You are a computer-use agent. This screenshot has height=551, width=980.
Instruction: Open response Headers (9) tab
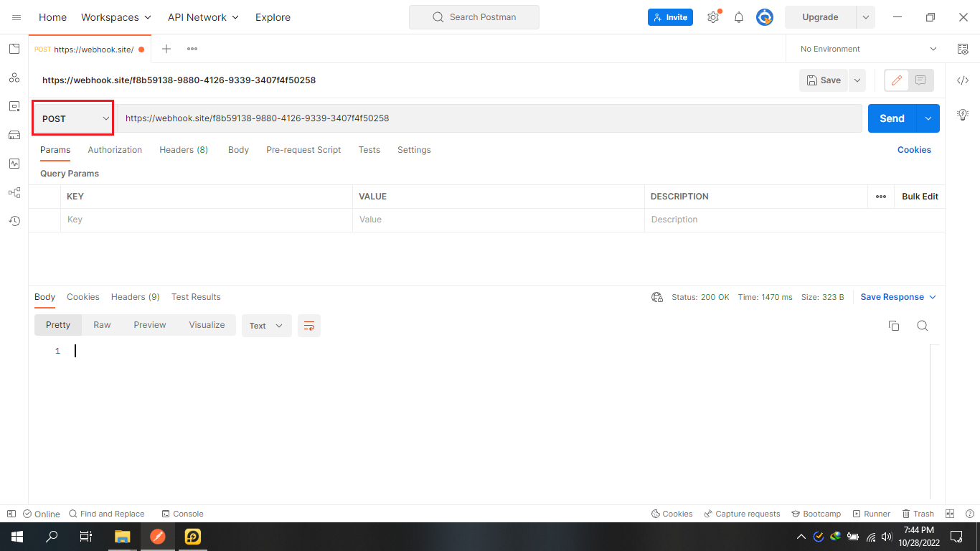click(x=136, y=297)
